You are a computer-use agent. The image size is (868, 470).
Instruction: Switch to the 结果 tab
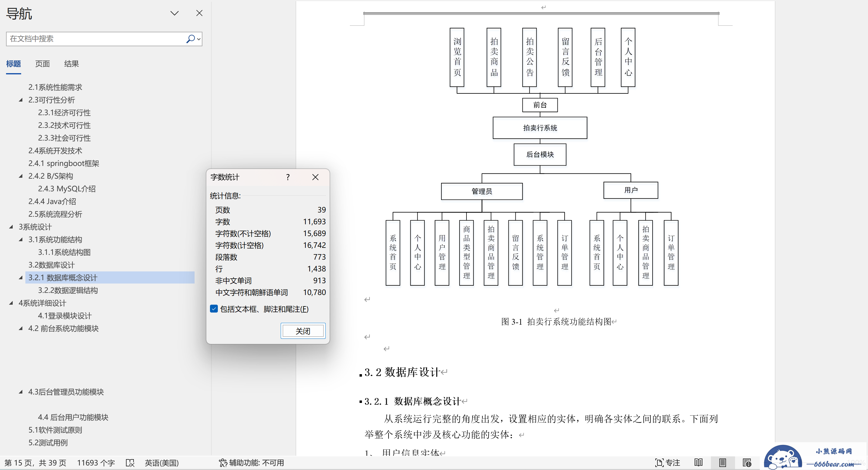tap(71, 64)
